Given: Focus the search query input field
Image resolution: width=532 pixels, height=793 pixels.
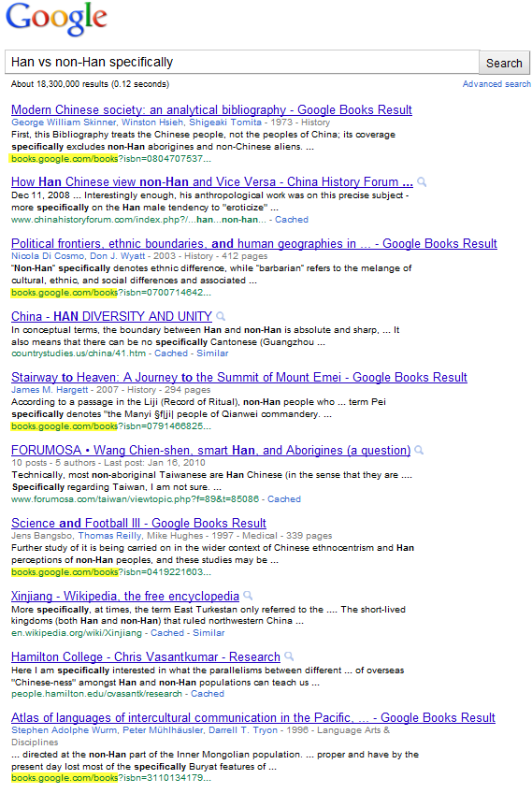Looking at the screenshot, I should [x=242, y=63].
